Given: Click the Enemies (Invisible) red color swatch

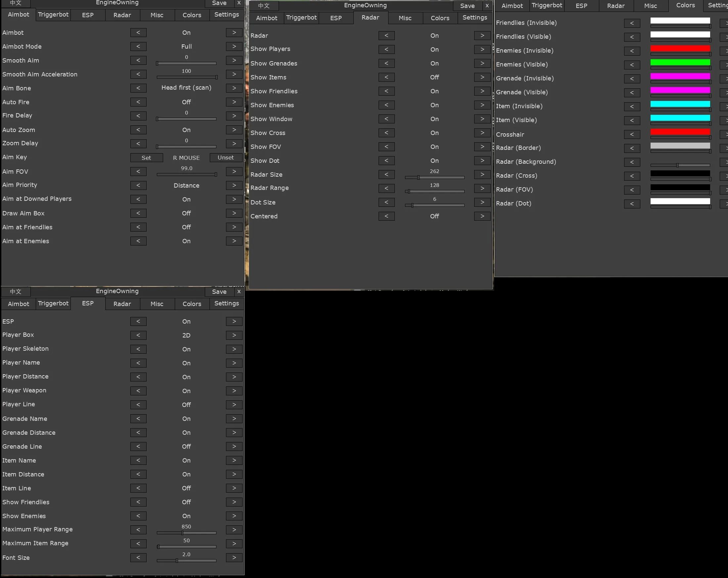Looking at the screenshot, I should [680, 48].
